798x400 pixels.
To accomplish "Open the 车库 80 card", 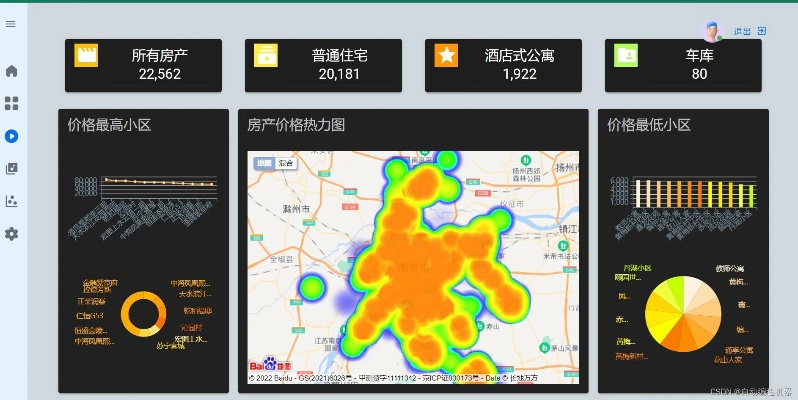I will tap(683, 66).
